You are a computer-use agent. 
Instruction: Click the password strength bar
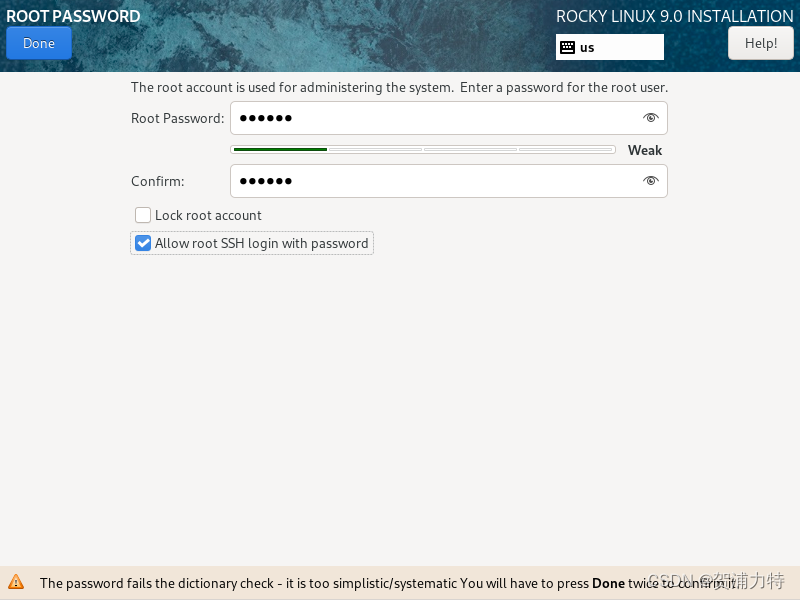pyautogui.click(x=423, y=149)
